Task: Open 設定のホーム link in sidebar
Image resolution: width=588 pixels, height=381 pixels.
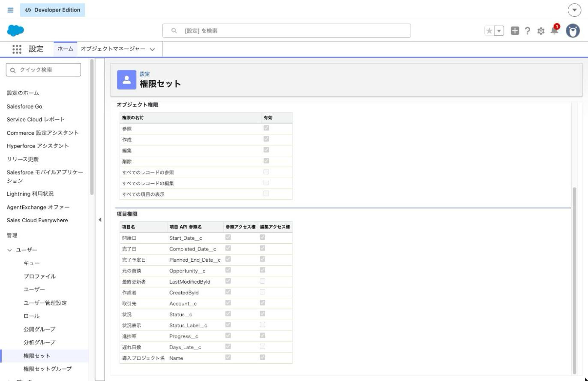Action: tap(23, 93)
